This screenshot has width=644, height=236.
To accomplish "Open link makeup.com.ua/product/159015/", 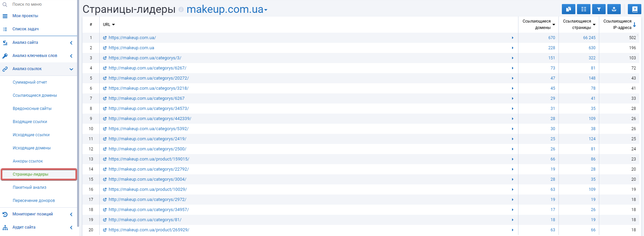I will click(x=149, y=159).
